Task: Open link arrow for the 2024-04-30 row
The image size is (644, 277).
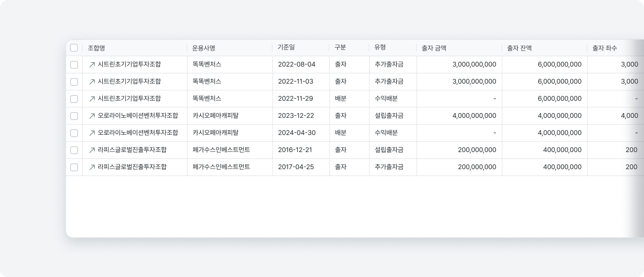Action: 92,133
